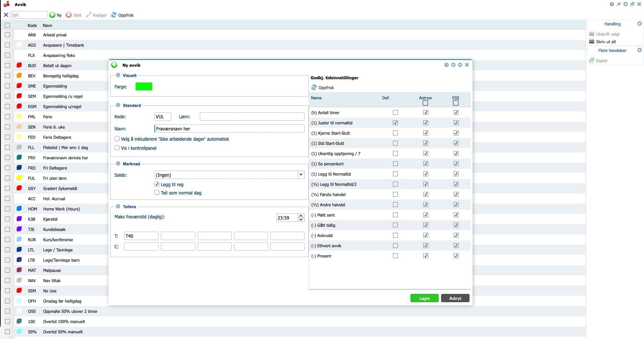Collapse the Visuelt section

click(118, 75)
